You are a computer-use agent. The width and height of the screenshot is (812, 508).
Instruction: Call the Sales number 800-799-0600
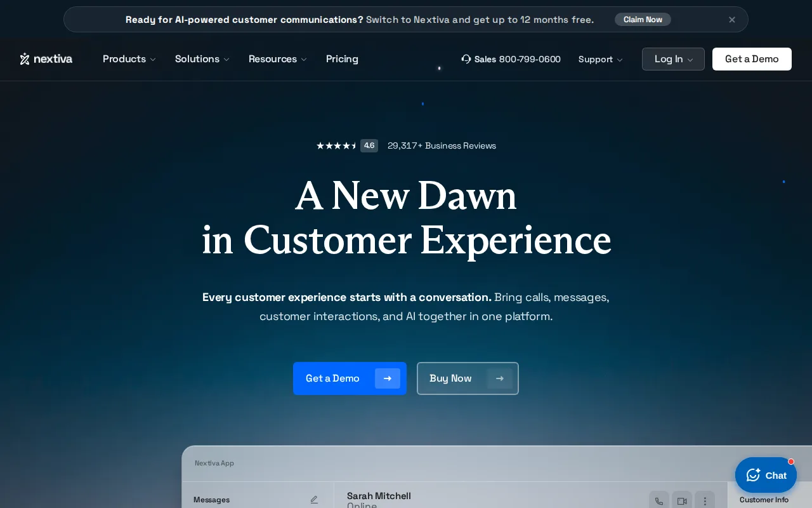(x=530, y=59)
